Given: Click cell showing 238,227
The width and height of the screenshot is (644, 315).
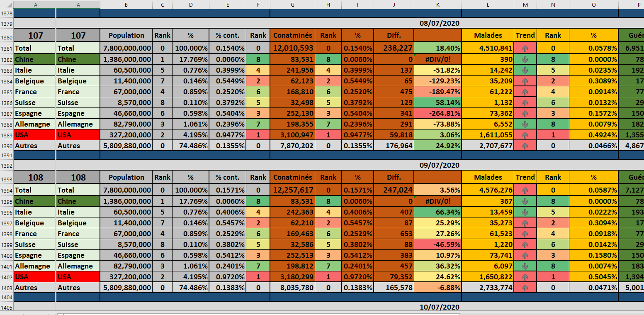Looking at the screenshot, I should coord(394,48).
